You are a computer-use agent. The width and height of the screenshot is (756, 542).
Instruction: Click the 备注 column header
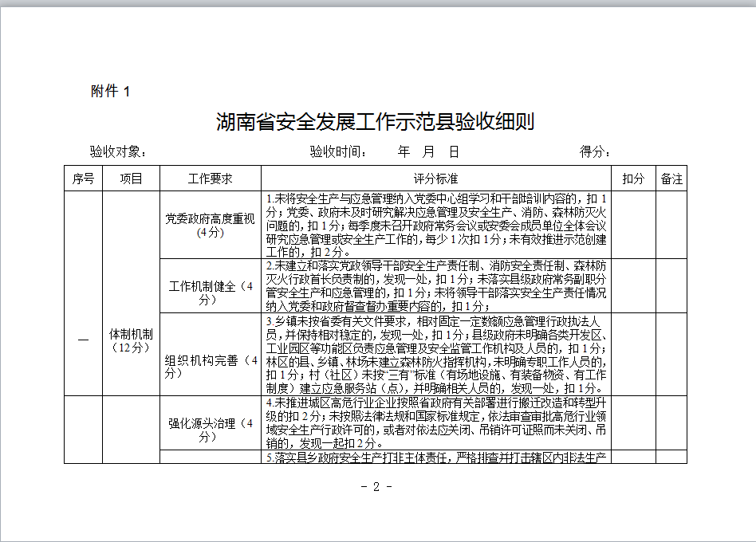(x=671, y=179)
